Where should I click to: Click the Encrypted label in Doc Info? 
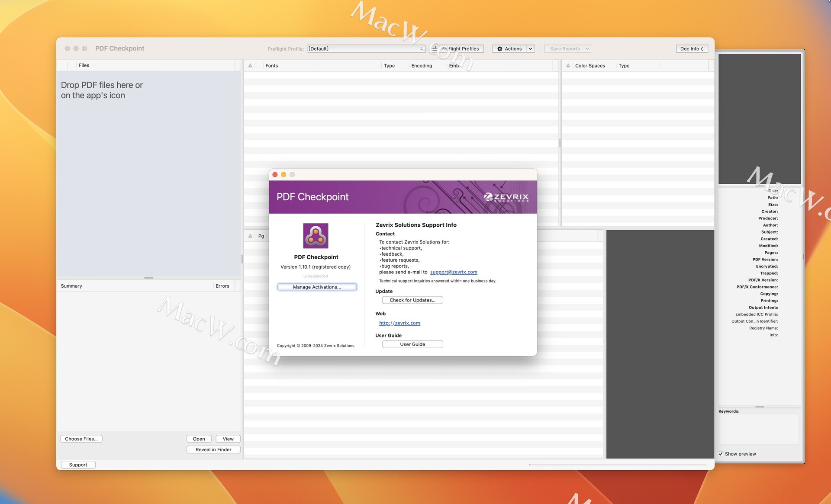(767, 266)
